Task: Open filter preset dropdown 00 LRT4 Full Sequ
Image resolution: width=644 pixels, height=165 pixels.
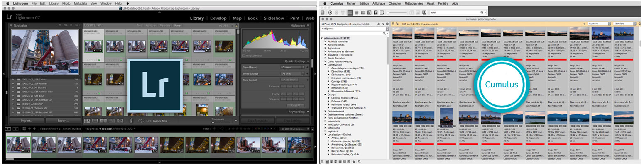Action: [294, 129]
